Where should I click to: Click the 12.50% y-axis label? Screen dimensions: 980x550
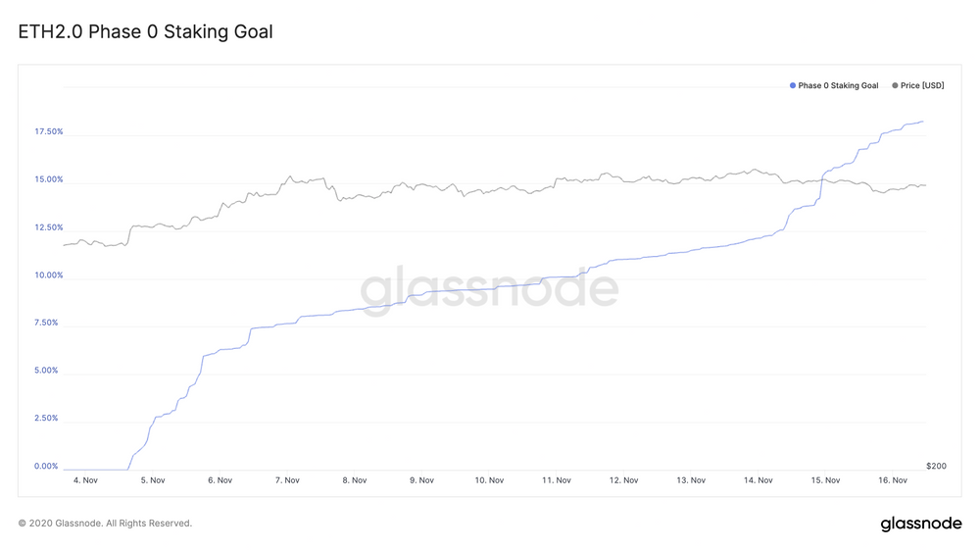click(49, 227)
